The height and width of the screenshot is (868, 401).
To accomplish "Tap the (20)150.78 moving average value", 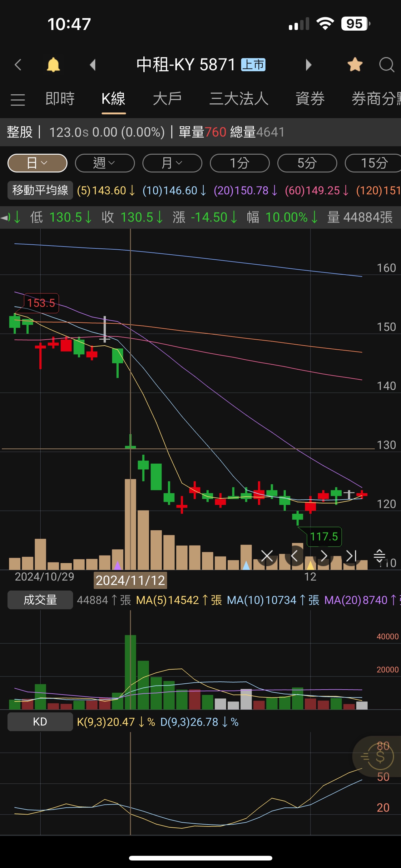I will pyautogui.click(x=246, y=191).
